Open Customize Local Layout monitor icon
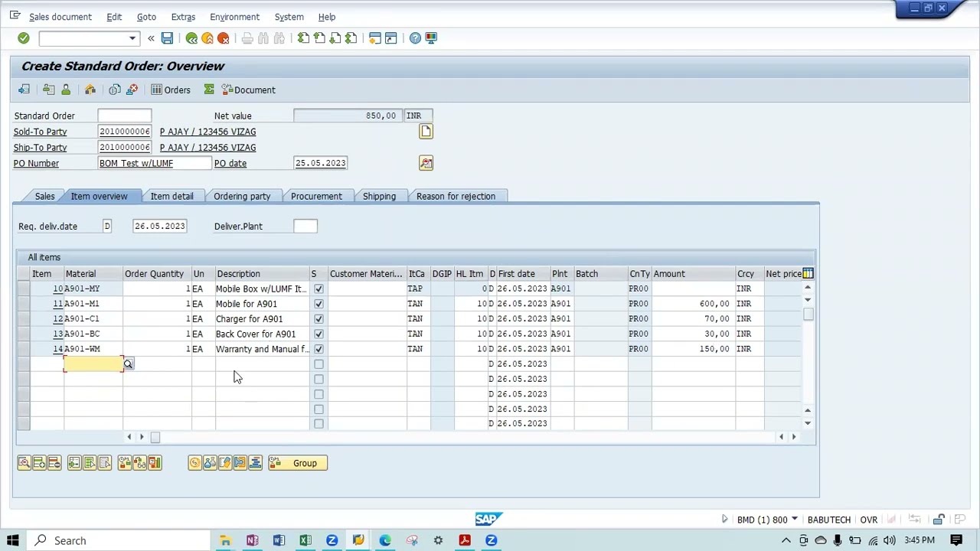 click(431, 38)
